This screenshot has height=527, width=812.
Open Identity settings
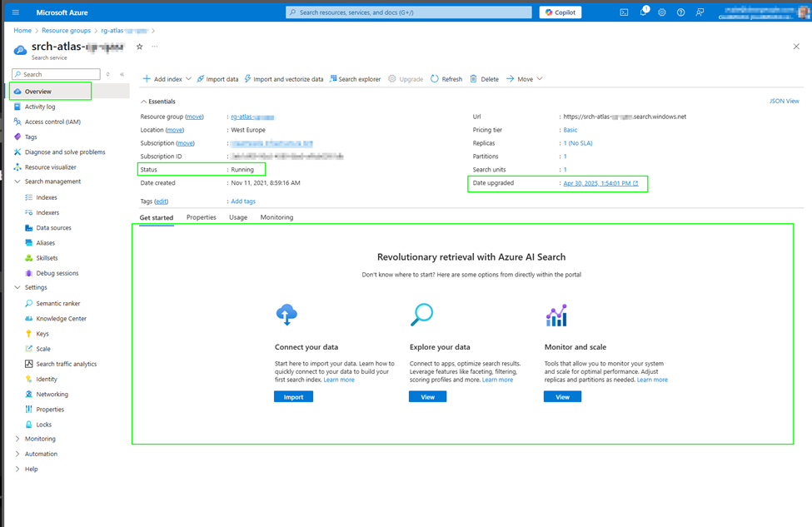pyautogui.click(x=46, y=379)
